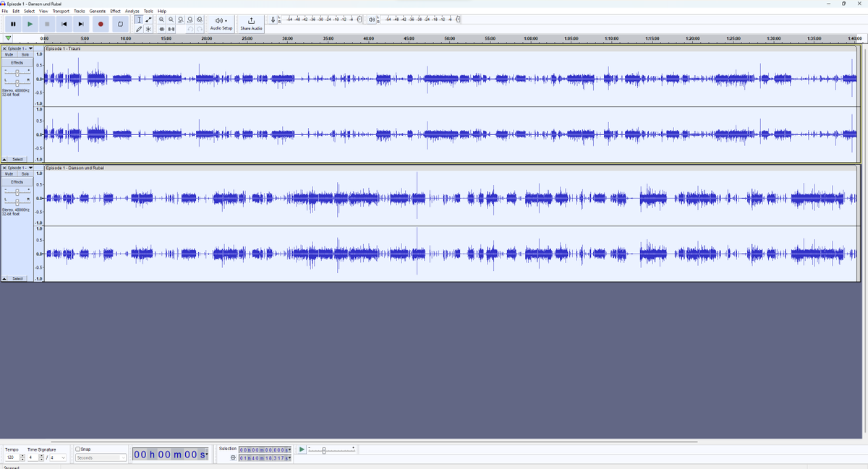
Task: Open Effects for the Trauni track
Action: tap(17, 63)
